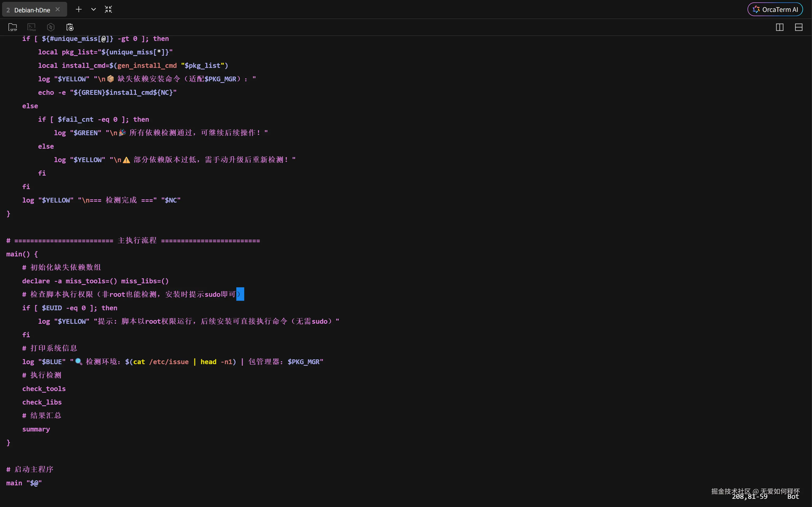Click the Tmux session icon

[31, 27]
